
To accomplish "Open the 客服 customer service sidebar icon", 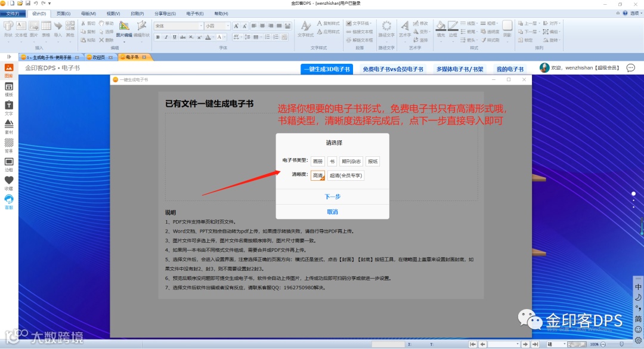I will coord(8,202).
